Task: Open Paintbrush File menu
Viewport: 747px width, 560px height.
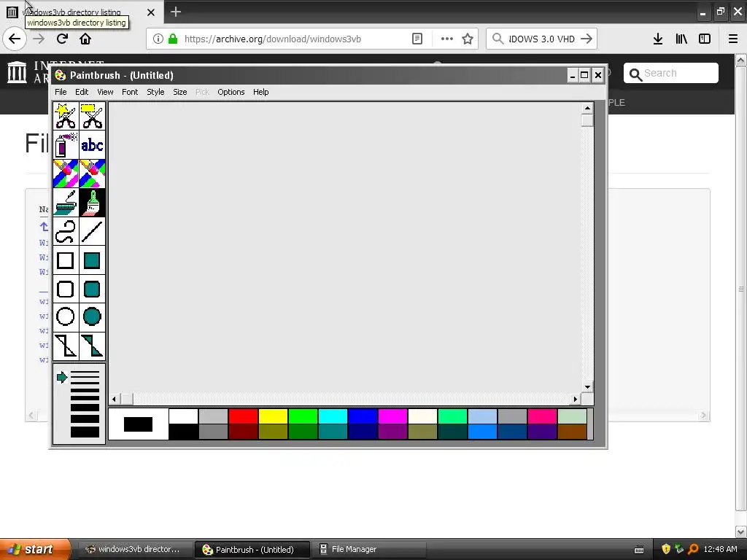Action: click(61, 92)
